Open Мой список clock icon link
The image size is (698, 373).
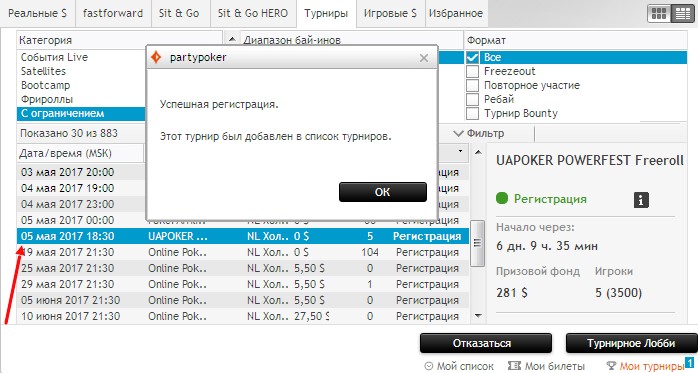coord(429,366)
